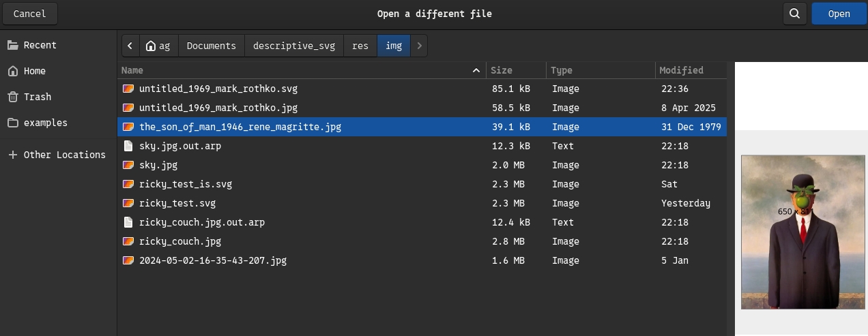Select file ricky_test.svg
The image size is (868, 336).
[x=422, y=203]
